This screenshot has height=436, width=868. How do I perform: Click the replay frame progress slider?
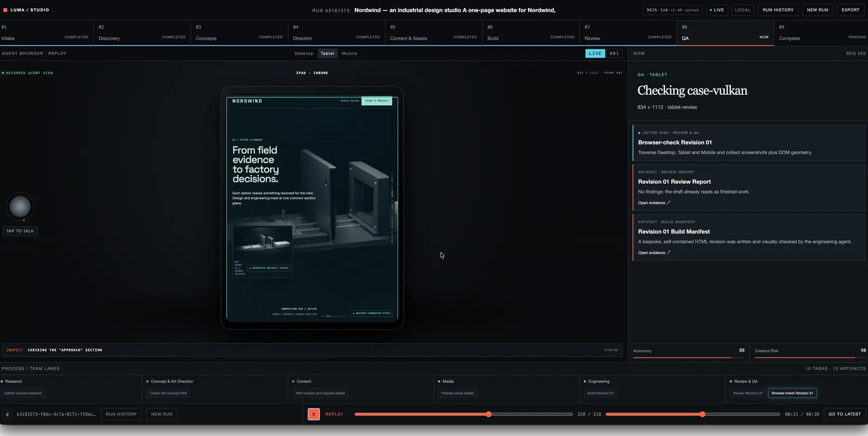pyautogui.click(x=463, y=414)
